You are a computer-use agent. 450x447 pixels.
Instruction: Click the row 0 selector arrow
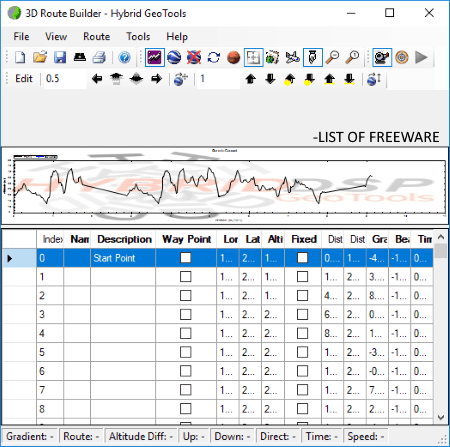coord(19,258)
